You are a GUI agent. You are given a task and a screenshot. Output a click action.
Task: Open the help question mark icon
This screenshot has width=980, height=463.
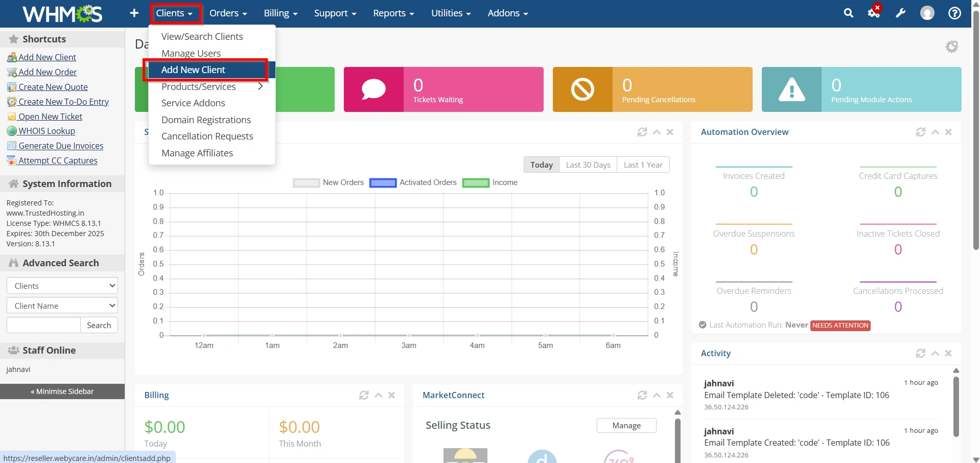pyautogui.click(x=954, y=13)
